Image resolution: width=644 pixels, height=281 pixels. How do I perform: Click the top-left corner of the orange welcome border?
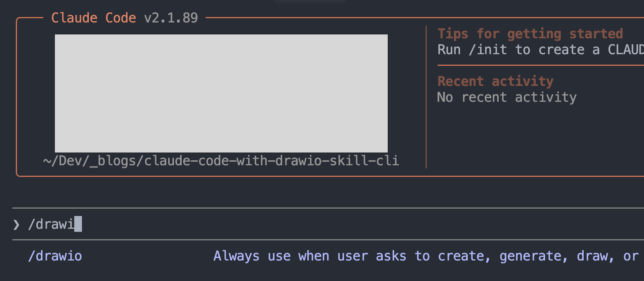tap(17, 19)
